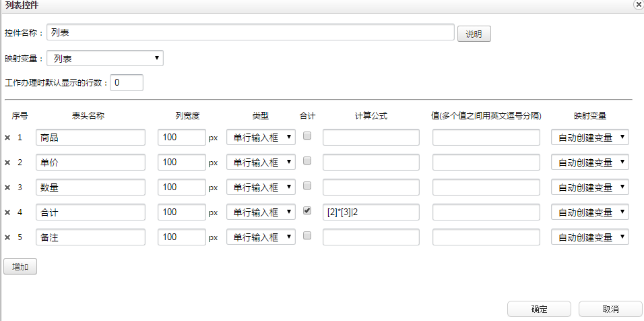
Task: Click the default row count field
Action: pyautogui.click(x=127, y=83)
